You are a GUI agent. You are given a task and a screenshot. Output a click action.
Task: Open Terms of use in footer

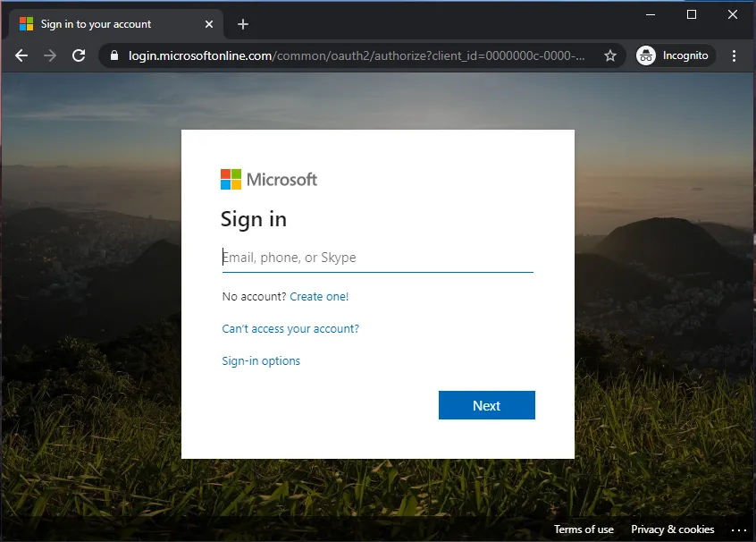(x=584, y=529)
